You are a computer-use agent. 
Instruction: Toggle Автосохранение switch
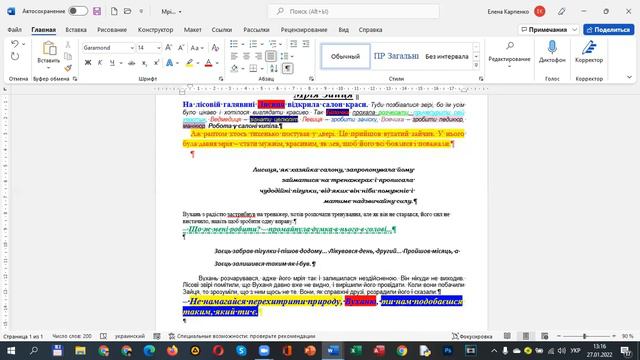click(x=78, y=11)
